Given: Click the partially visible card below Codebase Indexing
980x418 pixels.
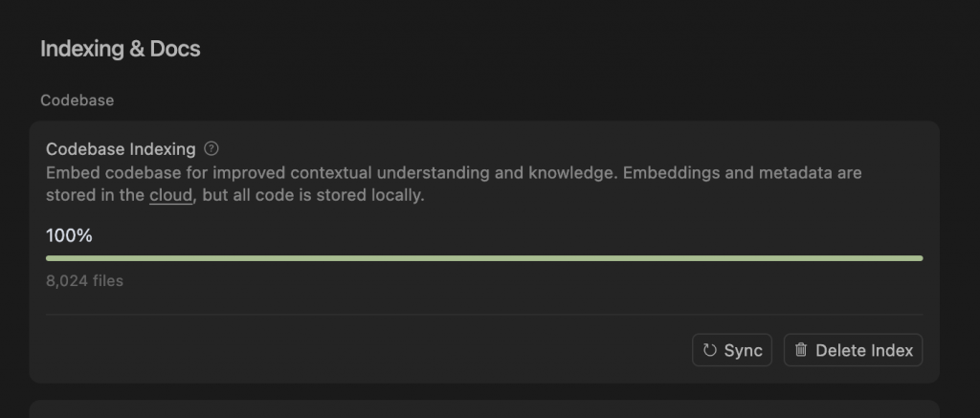Looking at the screenshot, I should (484, 409).
